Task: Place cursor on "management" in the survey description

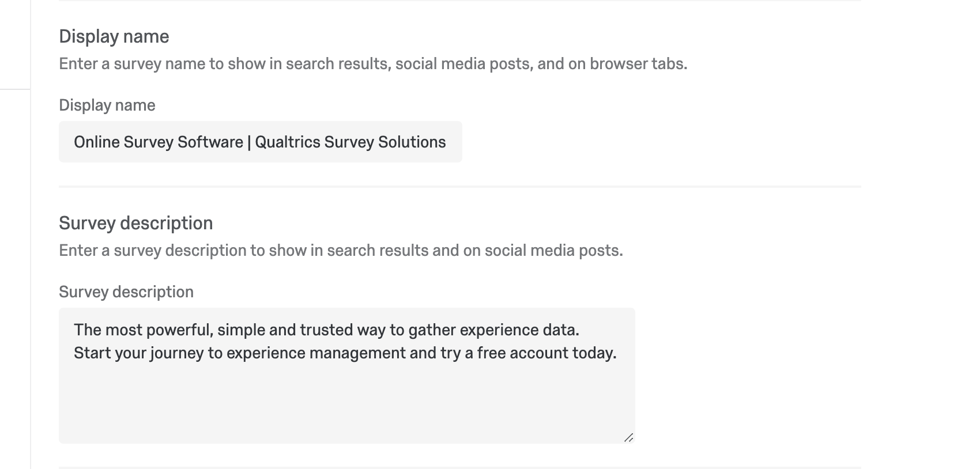Action: 357,353
